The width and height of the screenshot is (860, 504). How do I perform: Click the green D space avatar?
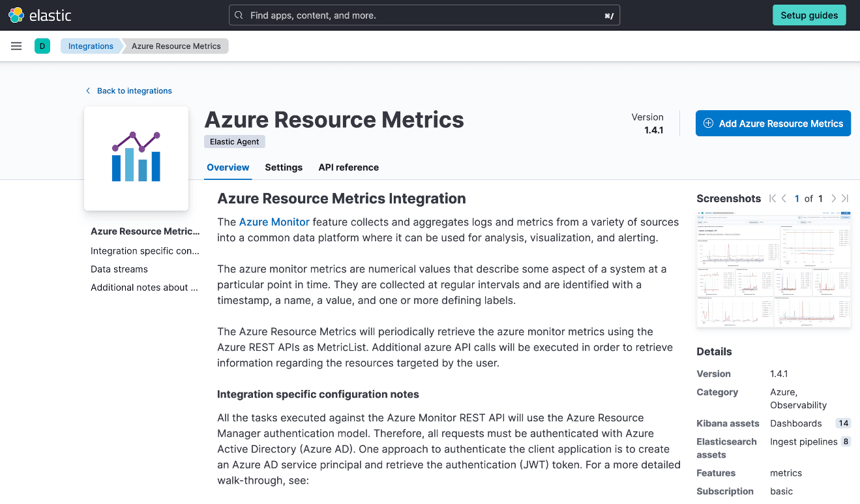click(x=42, y=46)
